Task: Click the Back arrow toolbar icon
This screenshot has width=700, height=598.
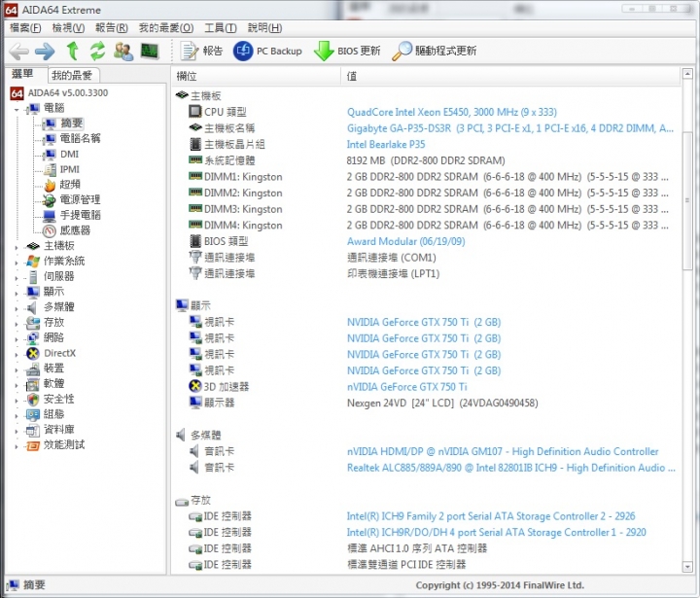Action: 18,52
